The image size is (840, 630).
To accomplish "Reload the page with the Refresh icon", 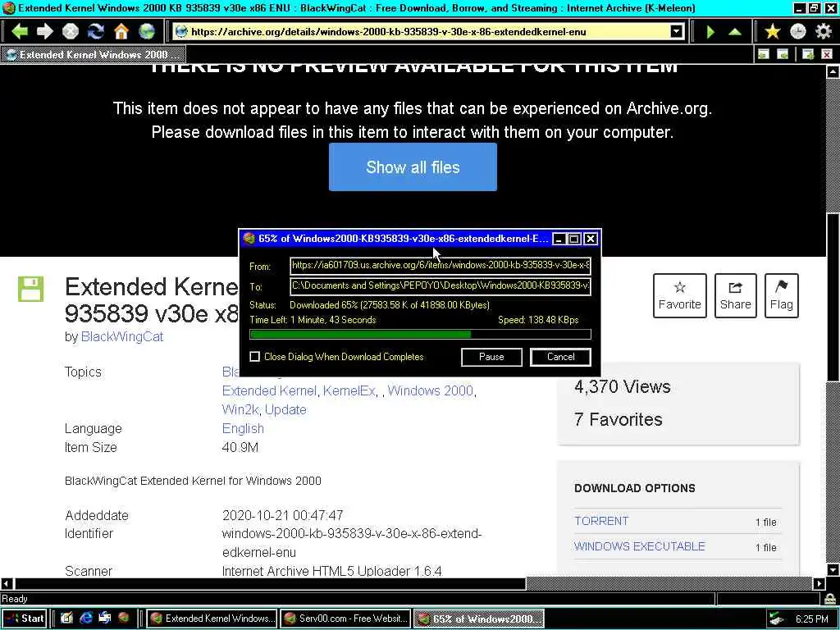I will pos(96,32).
